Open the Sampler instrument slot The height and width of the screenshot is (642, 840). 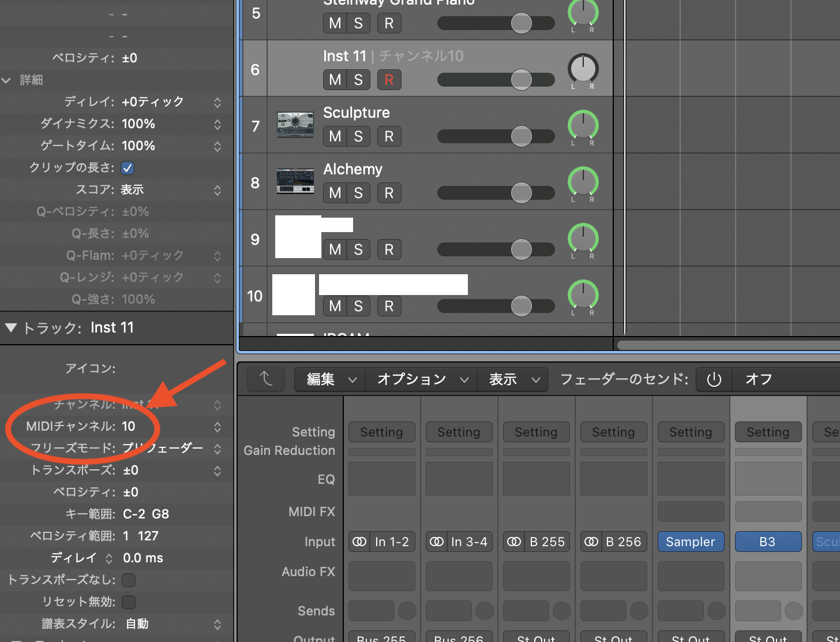(691, 542)
